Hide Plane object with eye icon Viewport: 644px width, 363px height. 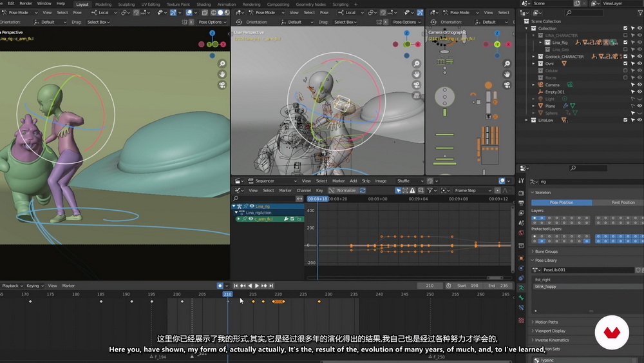[x=639, y=106]
